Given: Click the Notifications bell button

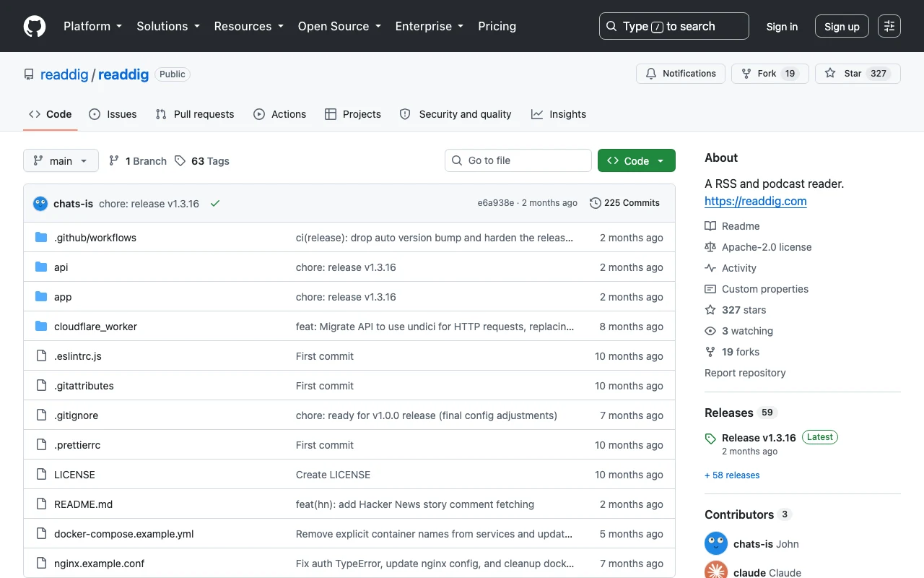Looking at the screenshot, I should 681,74.
